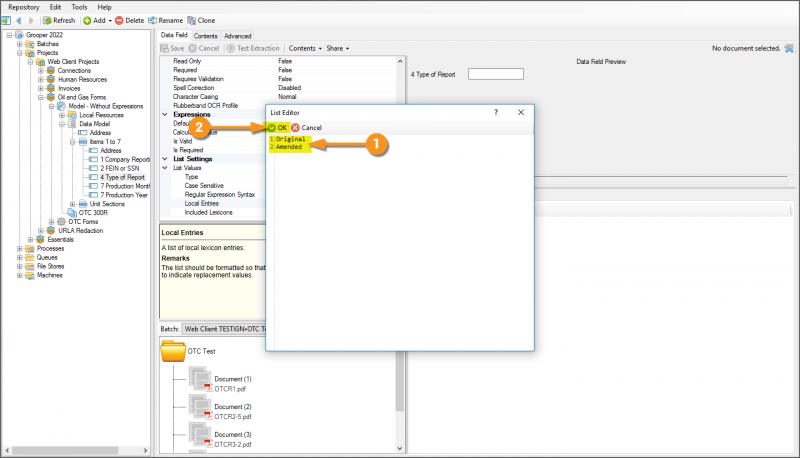Image resolution: width=800 pixels, height=458 pixels.
Task: Select the 1 Company Report field
Action: point(125,160)
